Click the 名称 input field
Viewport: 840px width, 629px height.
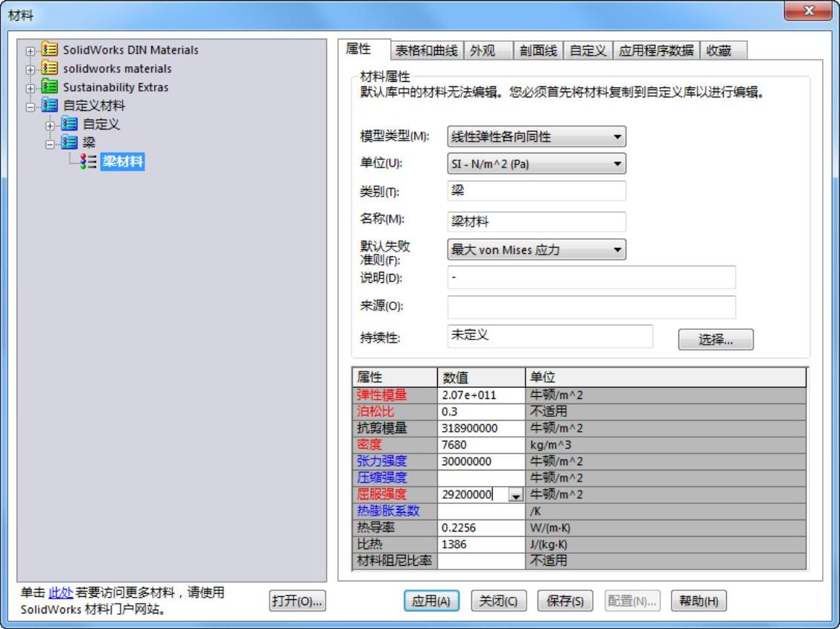[536, 221]
